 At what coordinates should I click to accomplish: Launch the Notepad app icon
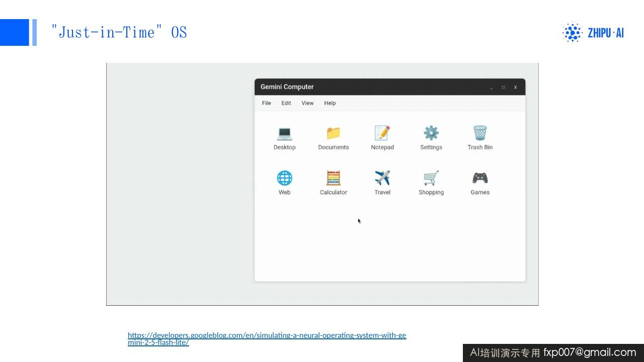[382, 133]
